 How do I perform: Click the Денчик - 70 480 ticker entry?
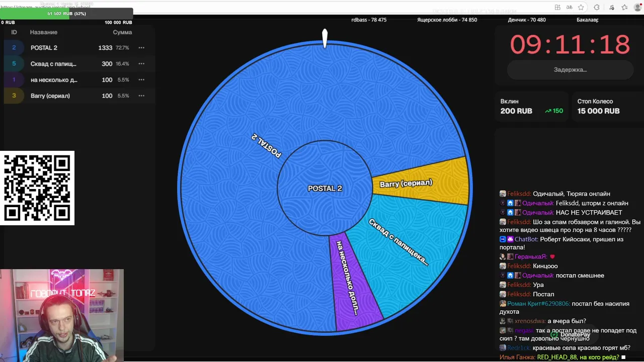[x=527, y=20]
